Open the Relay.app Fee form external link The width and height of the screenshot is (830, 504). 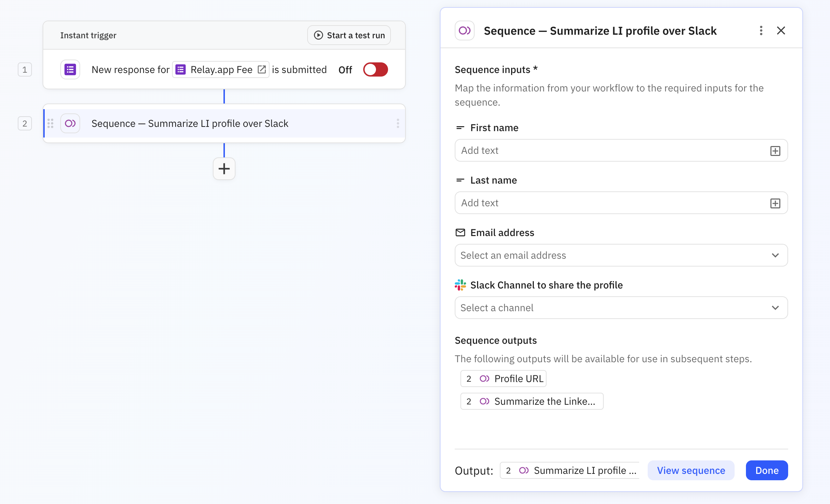pyautogui.click(x=261, y=69)
